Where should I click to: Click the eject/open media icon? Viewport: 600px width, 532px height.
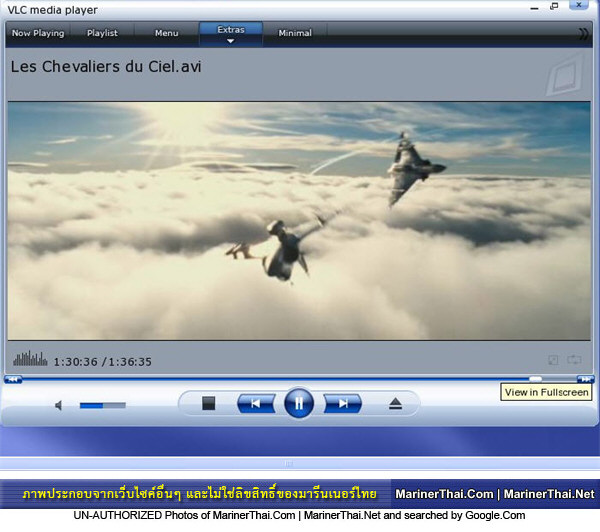click(x=395, y=404)
